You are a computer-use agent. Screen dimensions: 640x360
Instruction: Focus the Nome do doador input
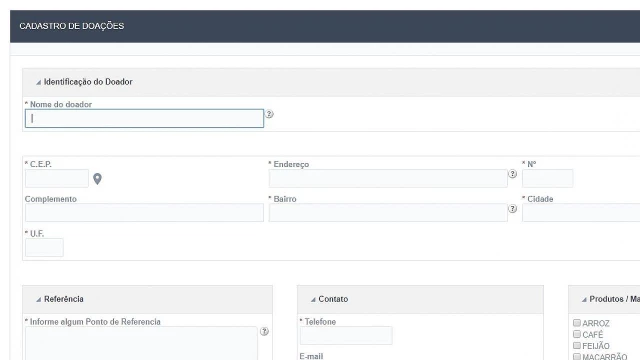tap(144, 118)
